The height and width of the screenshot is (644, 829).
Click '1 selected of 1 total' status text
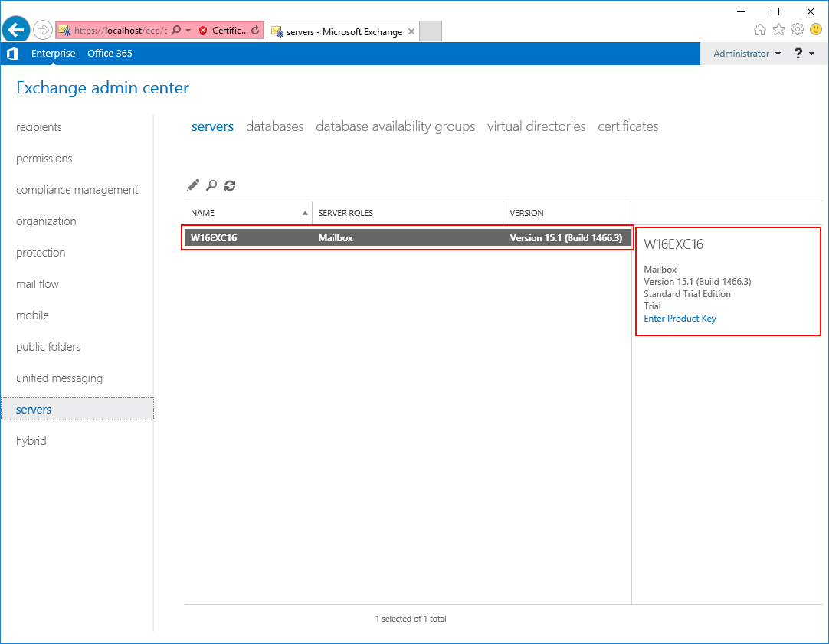click(411, 619)
